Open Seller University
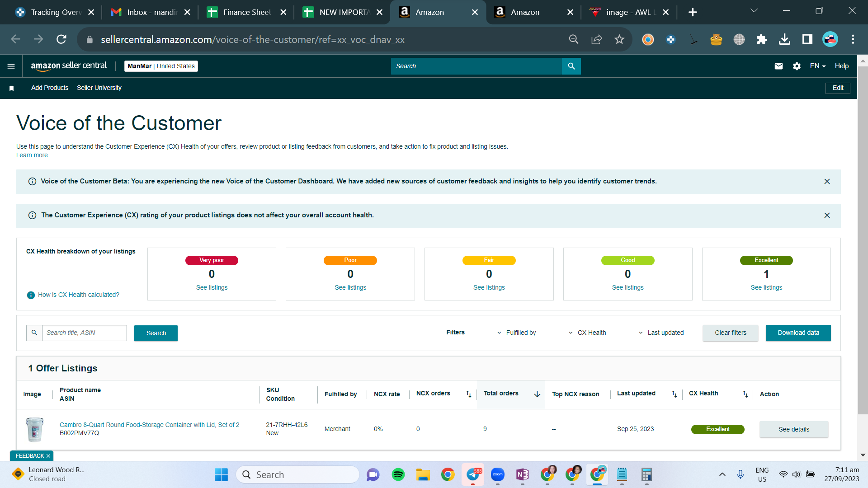Image resolution: width=868 pixels, height=488 pixels. click(99, 88)
